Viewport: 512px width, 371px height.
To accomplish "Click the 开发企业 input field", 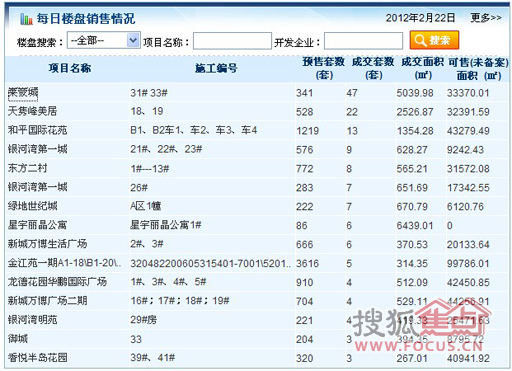I will tap(363, 41).
